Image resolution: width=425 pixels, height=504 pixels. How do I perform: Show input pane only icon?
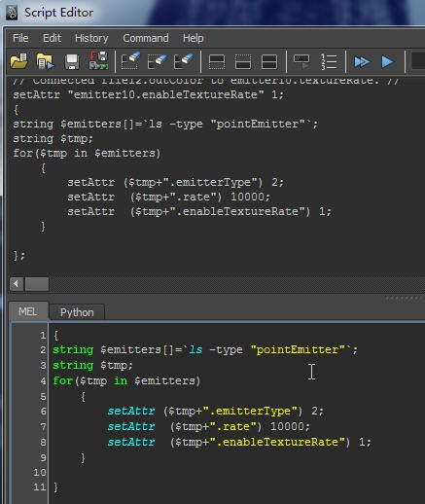pos(243,62)
